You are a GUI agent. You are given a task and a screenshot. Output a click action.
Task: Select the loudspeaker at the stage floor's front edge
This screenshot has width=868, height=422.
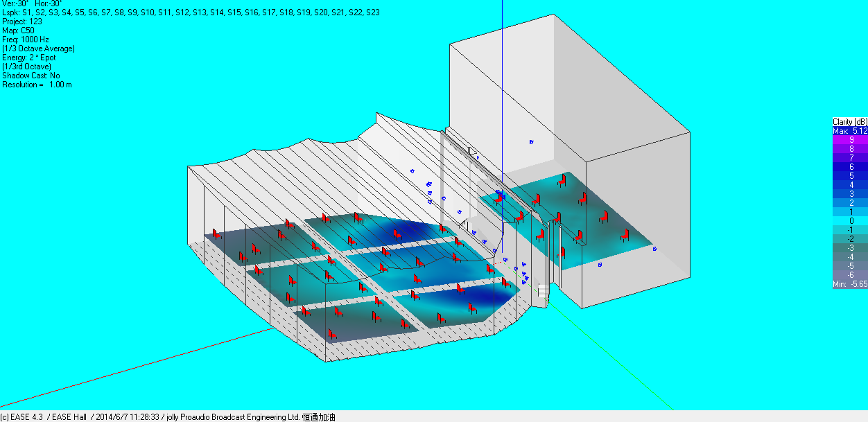(600, 265)
